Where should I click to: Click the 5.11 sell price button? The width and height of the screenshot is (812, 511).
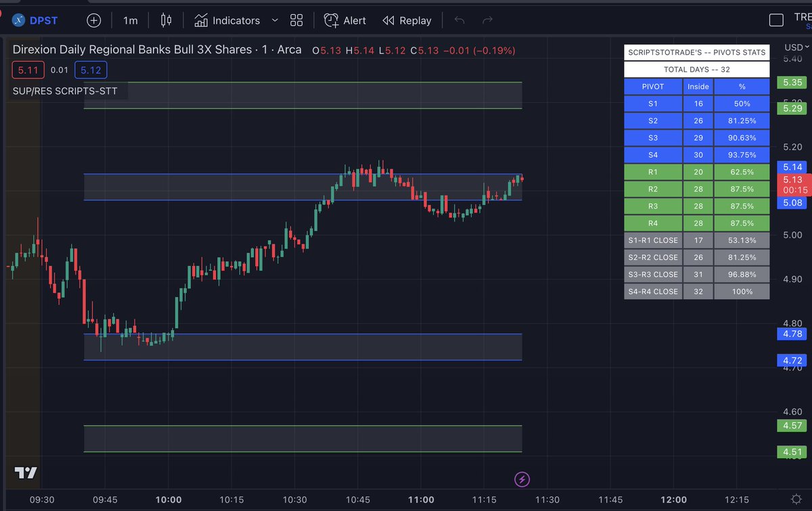(28, 70)
